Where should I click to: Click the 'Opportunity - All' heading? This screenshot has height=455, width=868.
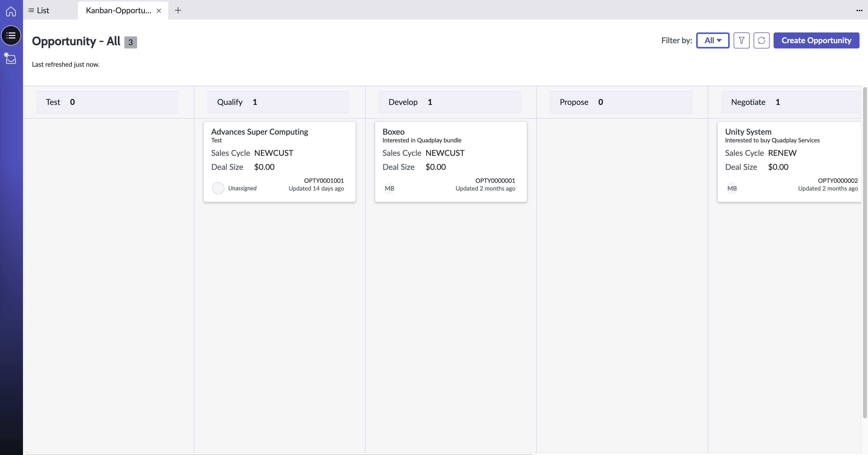[x=76, y=41]
